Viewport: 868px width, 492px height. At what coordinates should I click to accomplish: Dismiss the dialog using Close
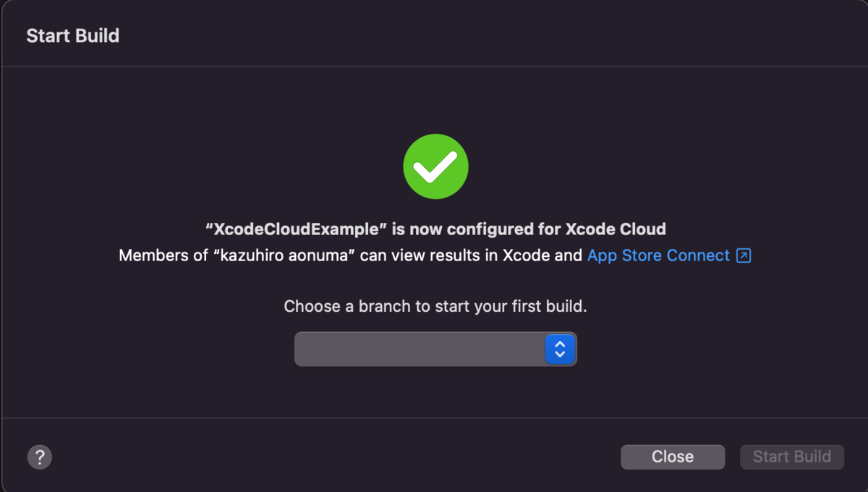point(672,457)
